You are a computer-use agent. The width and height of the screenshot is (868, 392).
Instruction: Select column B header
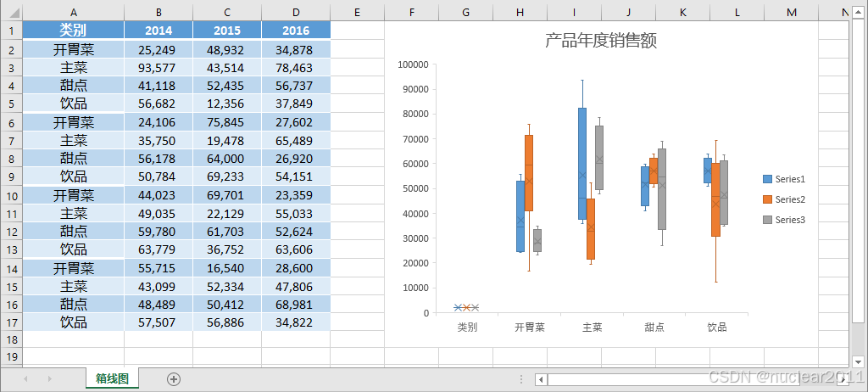pos(159,12)
